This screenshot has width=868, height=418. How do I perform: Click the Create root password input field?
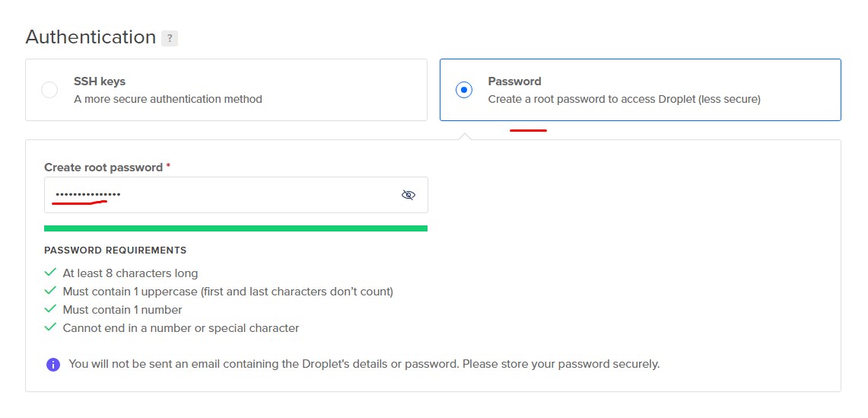236,195
